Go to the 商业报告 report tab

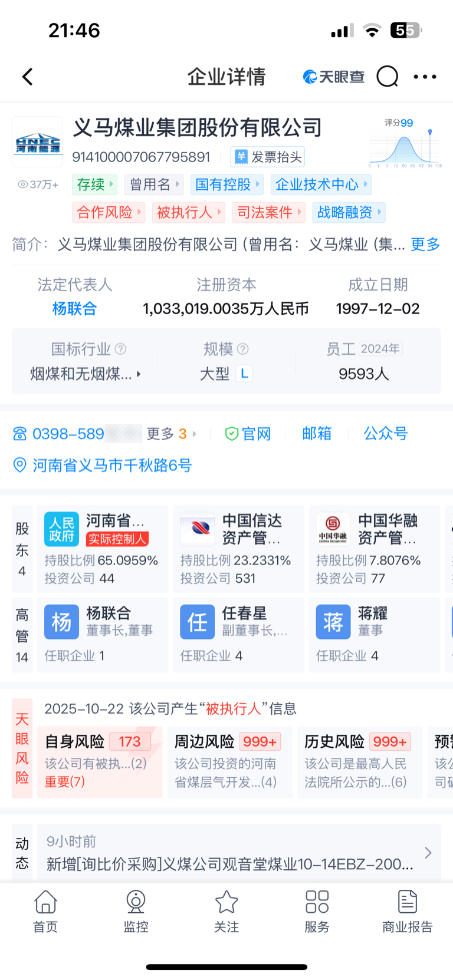tap(408, 911)
